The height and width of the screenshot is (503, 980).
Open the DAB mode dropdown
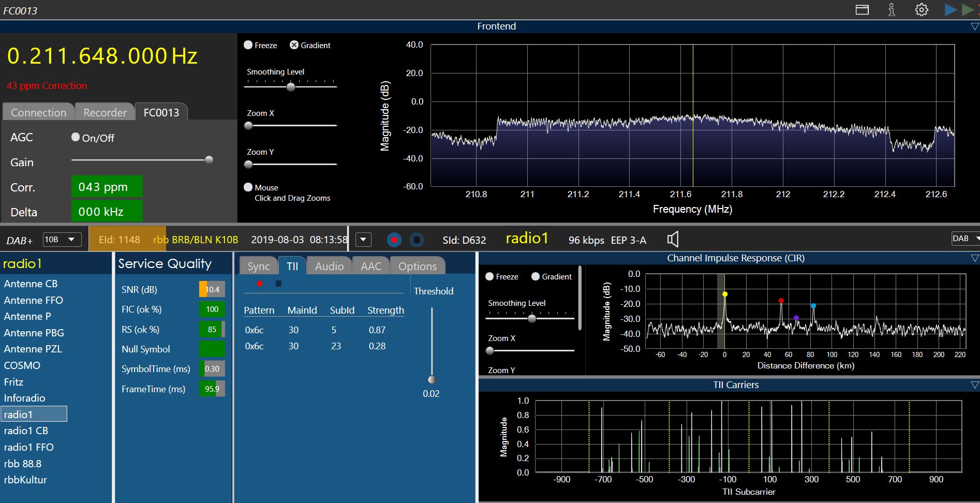965,239
